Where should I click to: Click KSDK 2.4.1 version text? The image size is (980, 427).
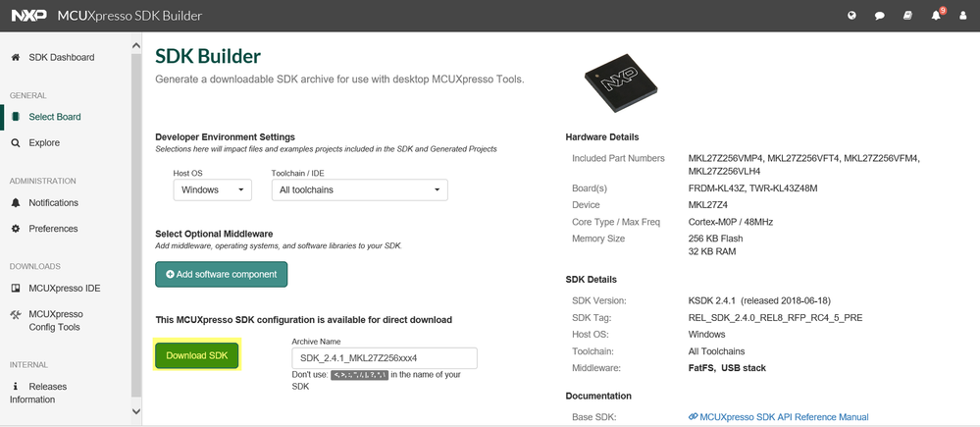click(759, 300)
